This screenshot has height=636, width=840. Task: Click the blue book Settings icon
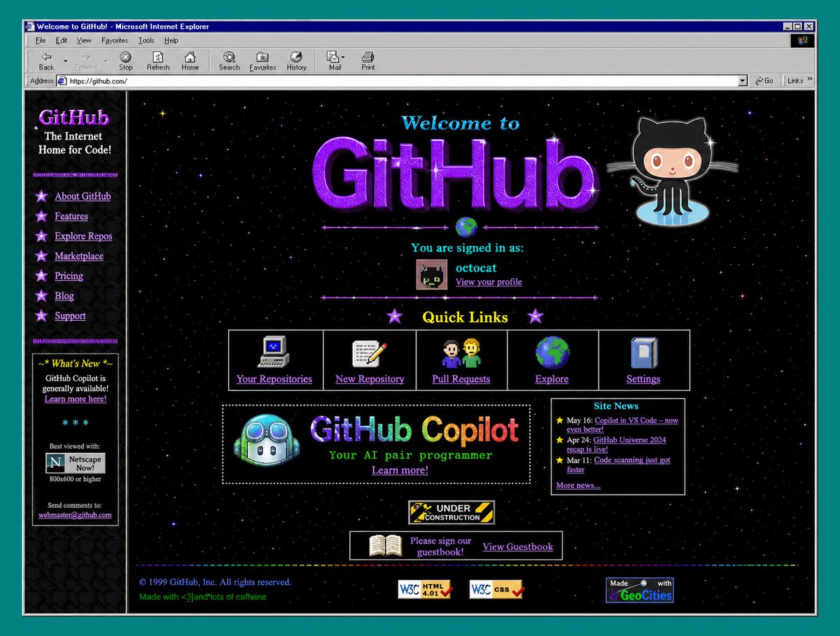643,353
